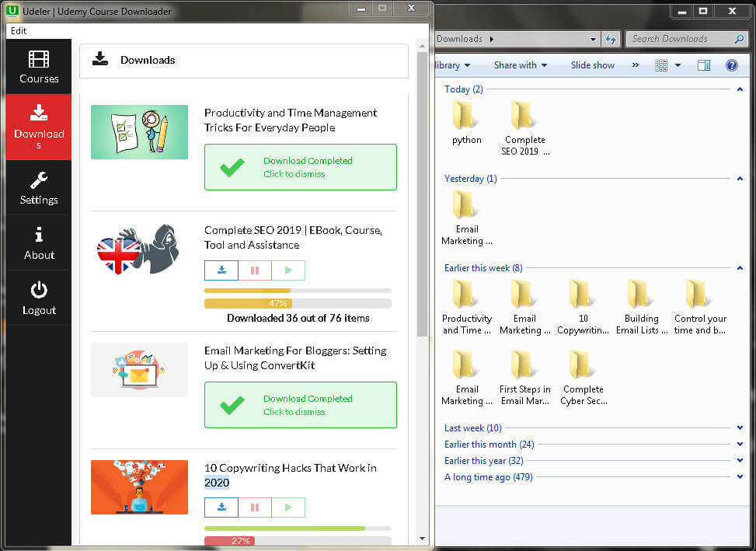
Task: Select the 10 Copywriting folder in Explorer
Action: point(583,307)
